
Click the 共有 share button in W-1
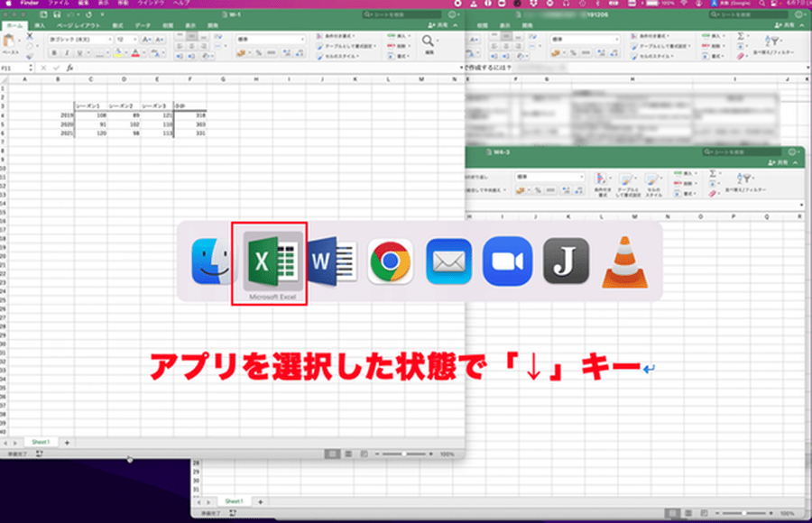[x=438, y=25]
